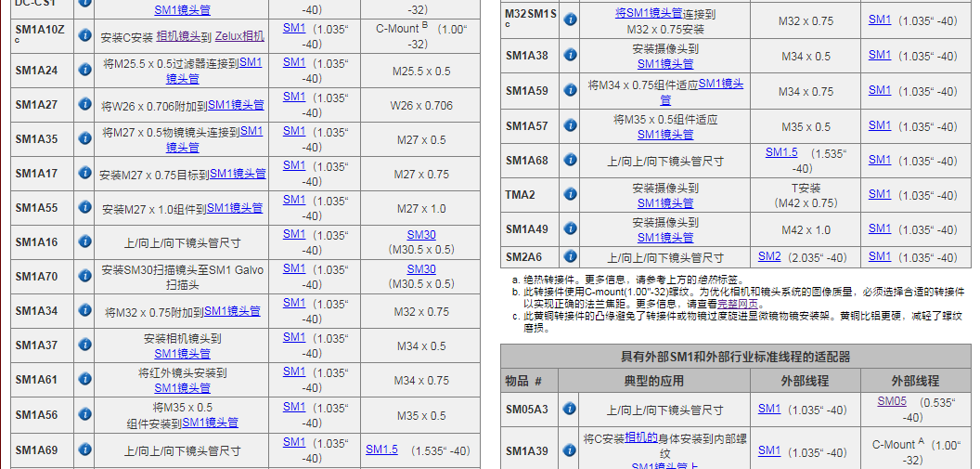Open SM1.5 link in SM1A69 row
This screenshot has height=469, width=980.
(381, 449)
